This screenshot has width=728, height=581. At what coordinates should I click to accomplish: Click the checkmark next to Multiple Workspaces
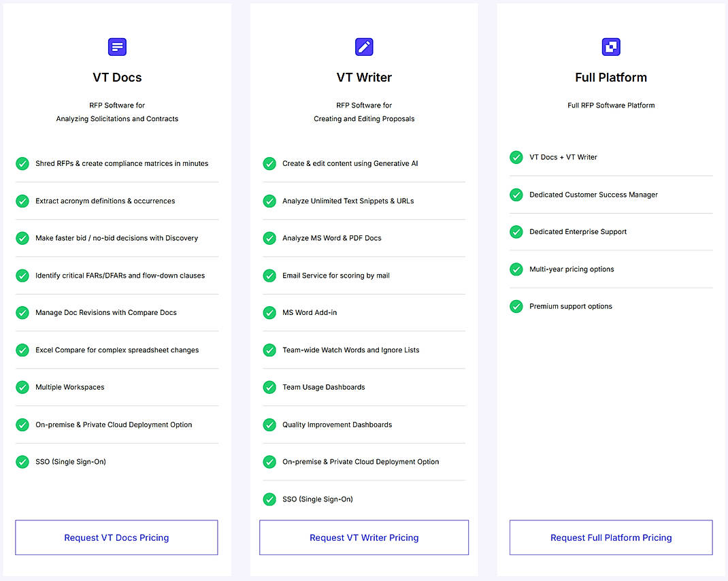(22, 387)
